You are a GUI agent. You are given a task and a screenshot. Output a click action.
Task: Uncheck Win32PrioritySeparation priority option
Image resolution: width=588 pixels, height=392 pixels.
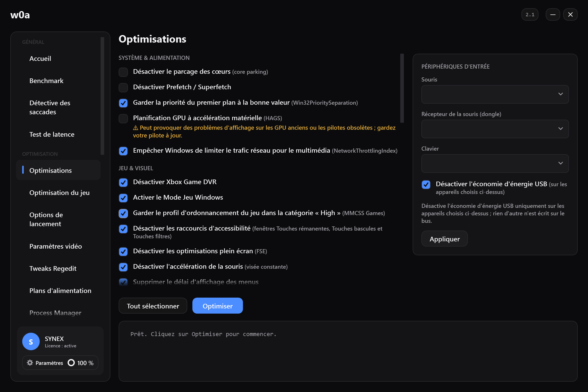123,103
